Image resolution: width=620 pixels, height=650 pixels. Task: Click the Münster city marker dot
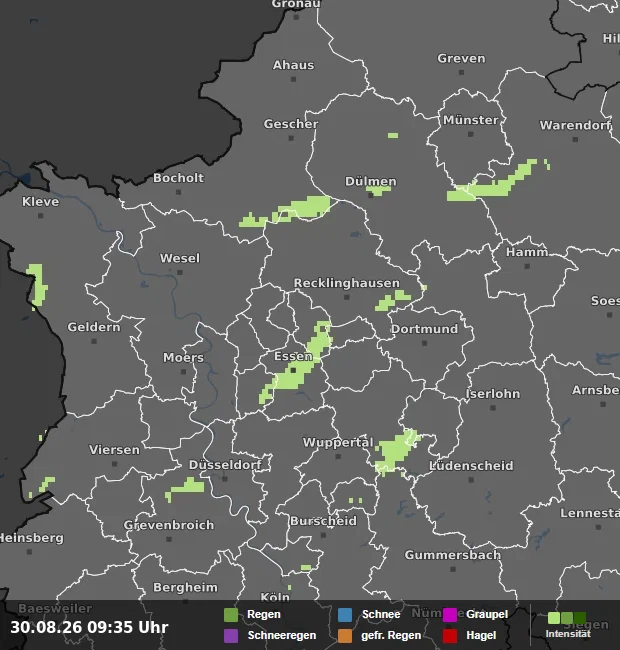pyautogui.click(x=470, y=134)
